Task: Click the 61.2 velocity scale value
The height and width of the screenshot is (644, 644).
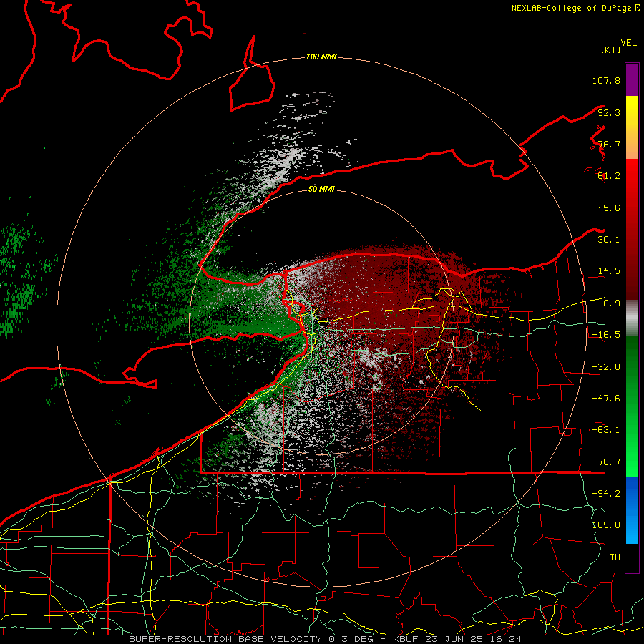Action: coord(609,176)
